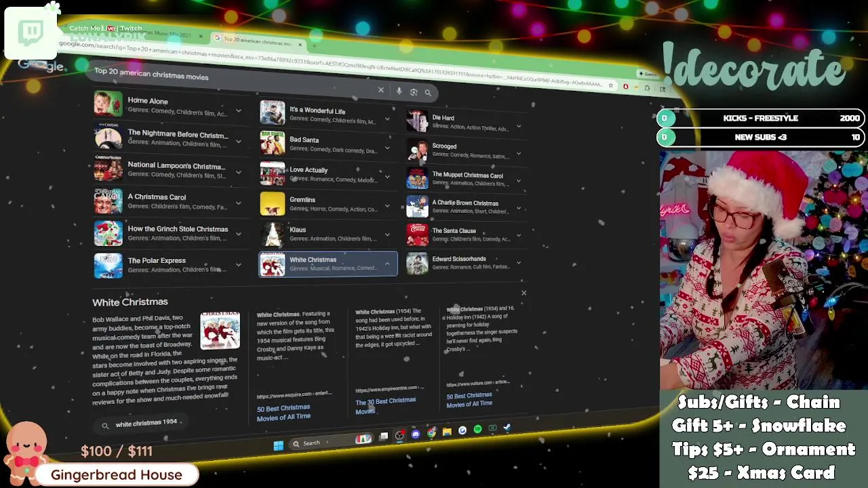Expand The Polar Express chevron
Image resolution: width=868 pixels, height=488 pixels.
click(238, 265)
